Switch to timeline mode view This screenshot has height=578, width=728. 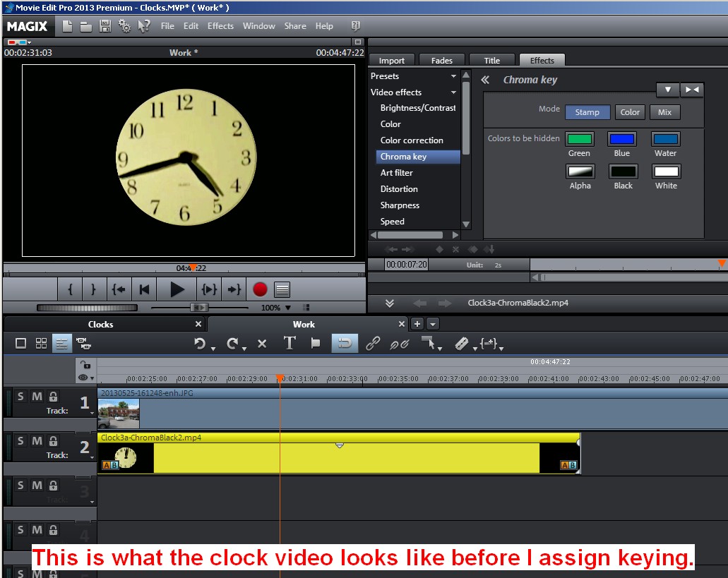[x=61, y=343]
